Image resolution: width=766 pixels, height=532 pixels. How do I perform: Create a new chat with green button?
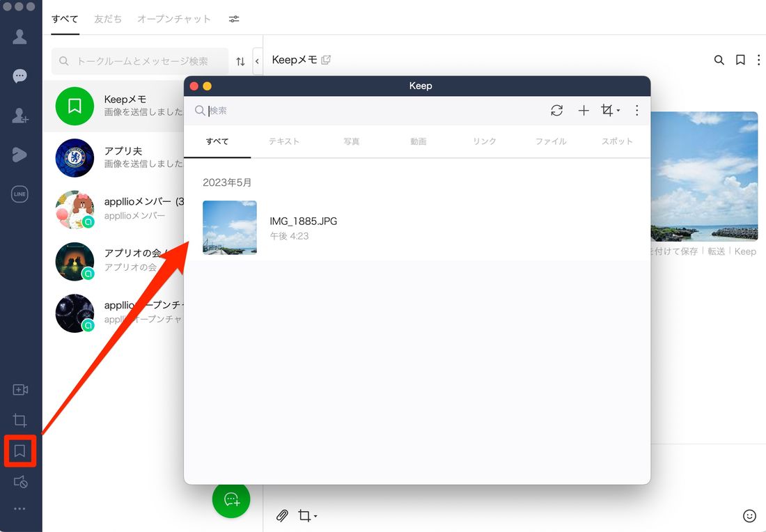(x=231, y=499)
